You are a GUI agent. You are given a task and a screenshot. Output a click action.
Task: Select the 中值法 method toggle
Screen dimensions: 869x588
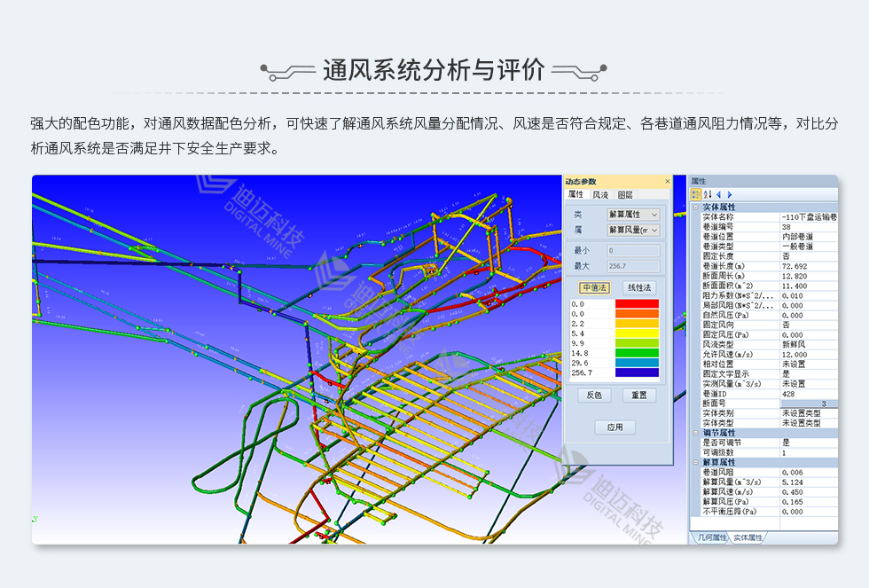pyautogui.click(x=592, y=287)
